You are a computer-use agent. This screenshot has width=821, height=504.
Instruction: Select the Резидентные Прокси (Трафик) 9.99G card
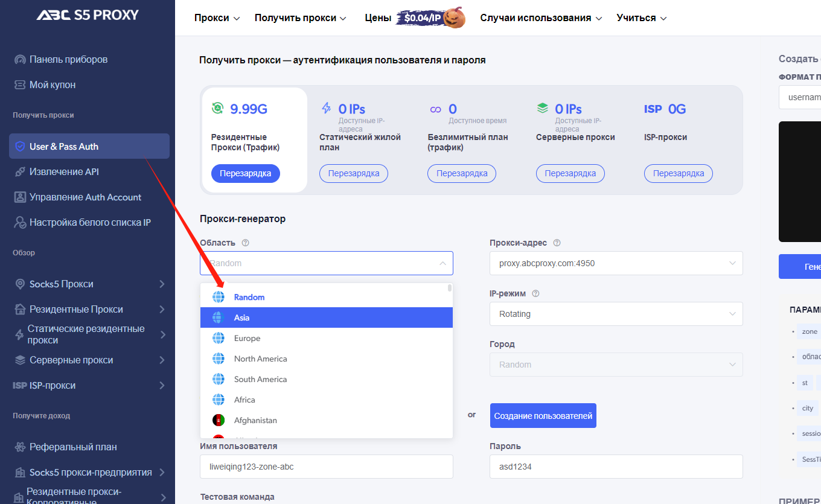point(254,140)
